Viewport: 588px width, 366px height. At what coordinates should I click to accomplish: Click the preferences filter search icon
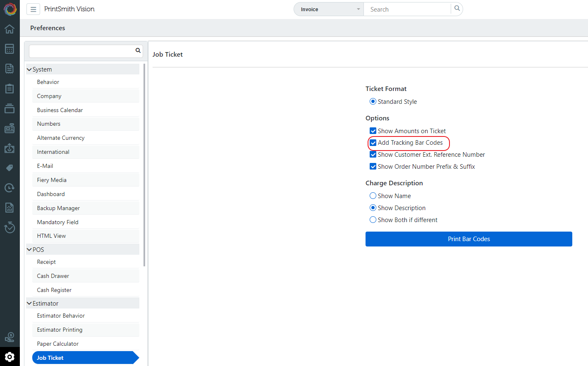point(138,50)
